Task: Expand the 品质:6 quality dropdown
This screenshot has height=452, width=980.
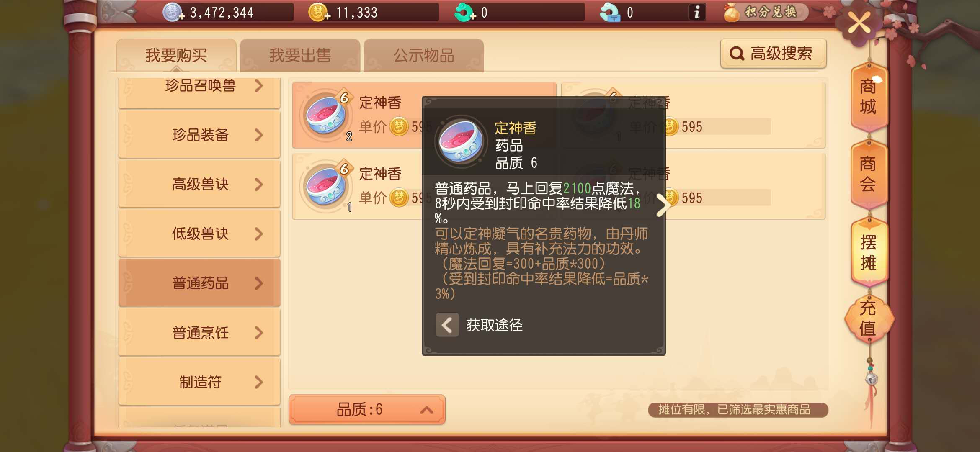Action: 367,409
